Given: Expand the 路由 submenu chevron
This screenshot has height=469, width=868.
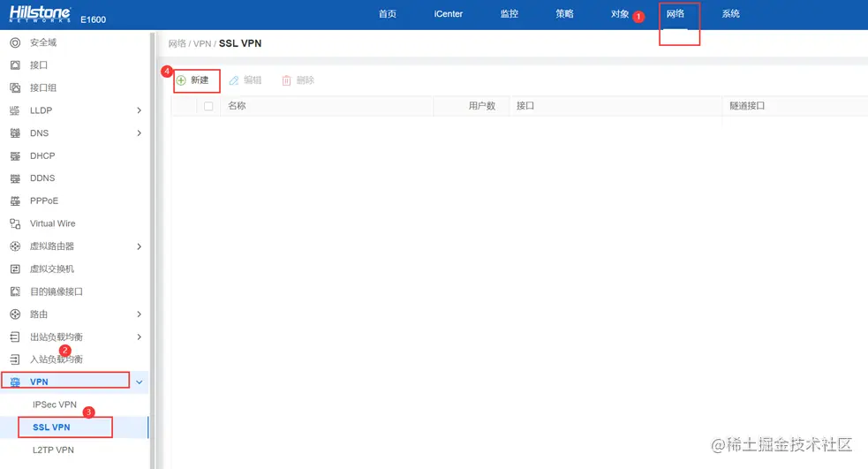Looking at the screenshot, I should coord(139,314).
